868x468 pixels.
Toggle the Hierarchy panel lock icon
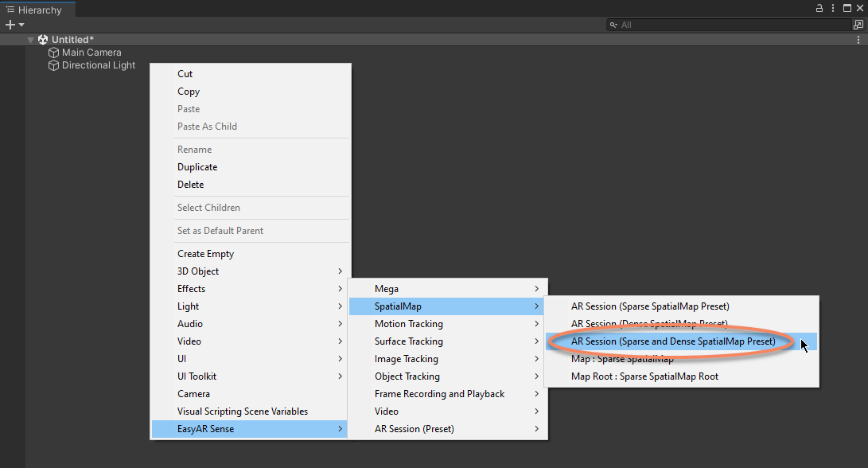pyautogui.click(x=819, y=8)
